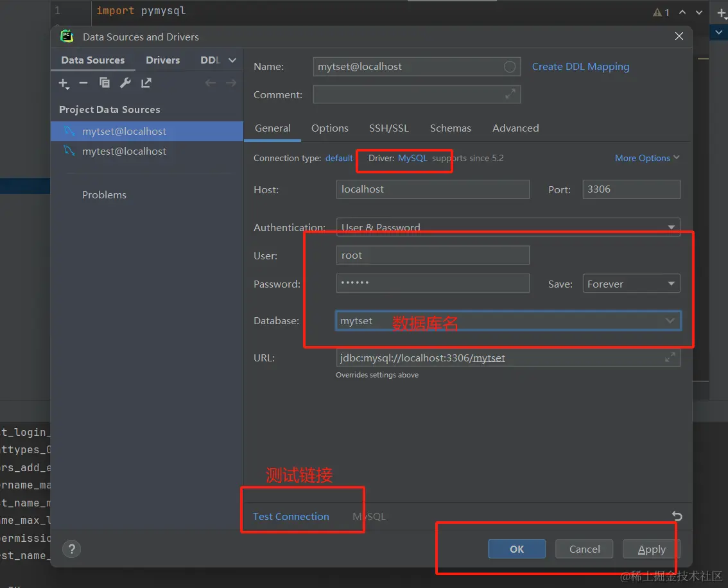Navigate forward with right arrow
This screenshot has width=728, height=588.
pyautogui.click(x=231, y=83)
